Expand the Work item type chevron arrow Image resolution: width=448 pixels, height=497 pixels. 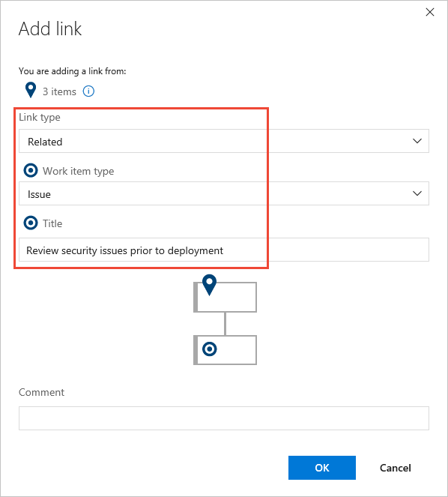[417, 193]
